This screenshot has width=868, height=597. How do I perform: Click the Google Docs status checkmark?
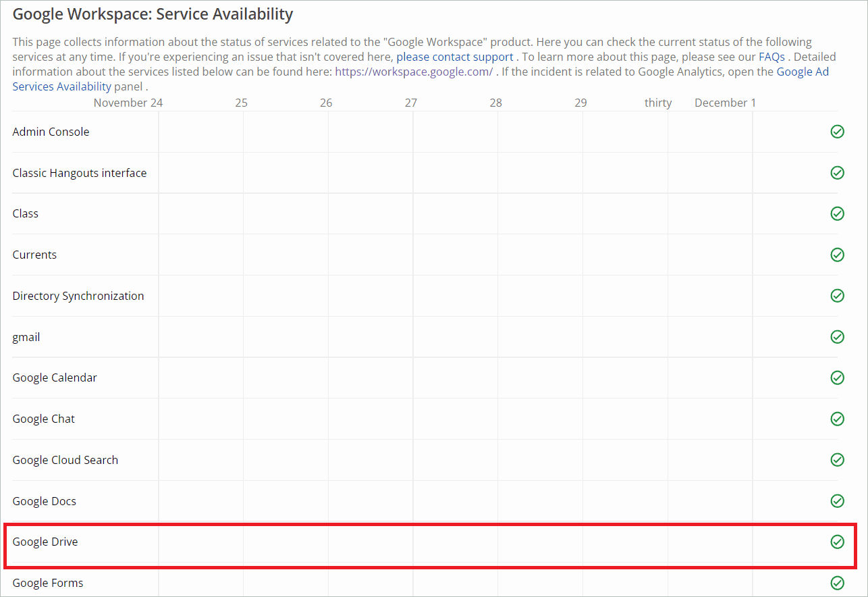pyautogui.click(x=837, y=501)
